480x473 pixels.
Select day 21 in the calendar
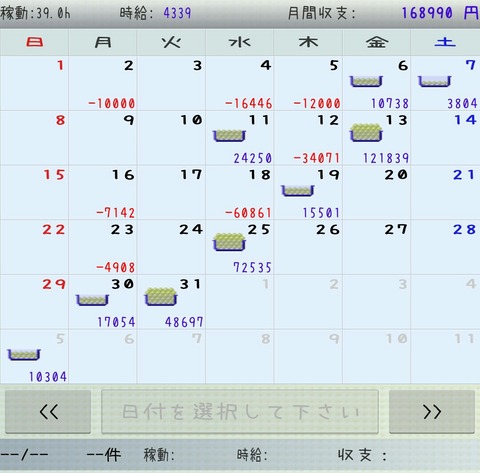click(x=445, y=192)
